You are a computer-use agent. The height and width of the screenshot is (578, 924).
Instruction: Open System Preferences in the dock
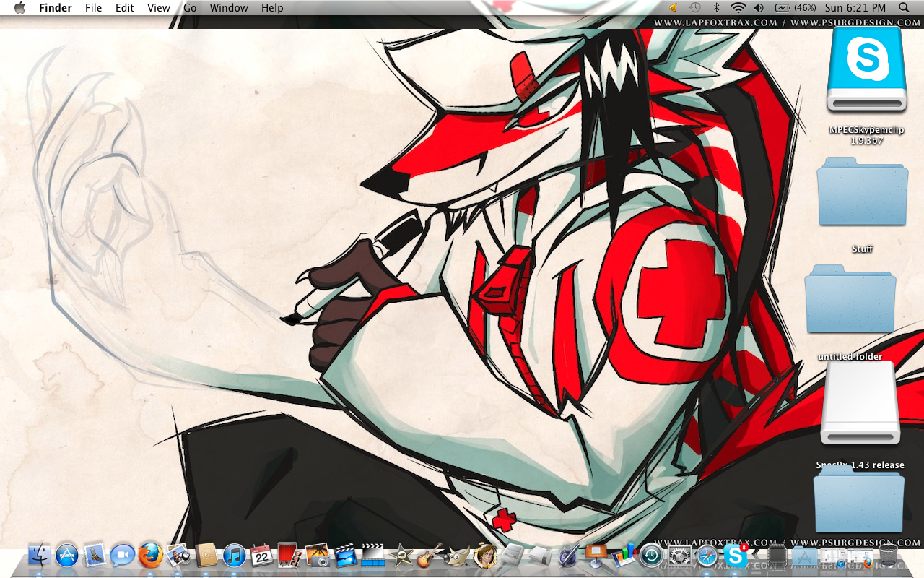click(x=679, y=556)
